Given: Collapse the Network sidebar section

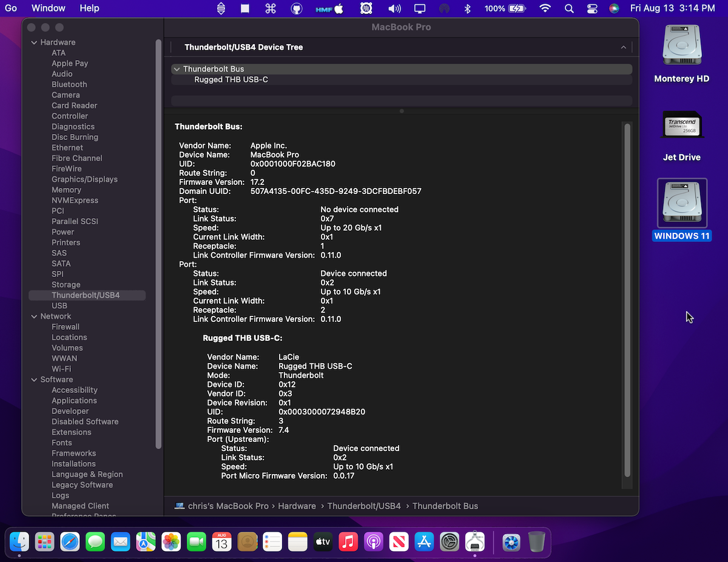Looking at the screenshot, I should [34, 316].
